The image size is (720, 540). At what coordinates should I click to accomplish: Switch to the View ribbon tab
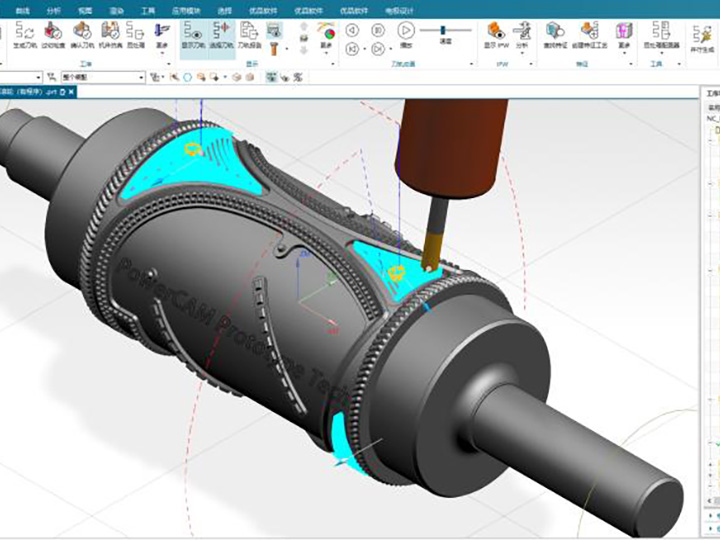click(x=85, y=11)
